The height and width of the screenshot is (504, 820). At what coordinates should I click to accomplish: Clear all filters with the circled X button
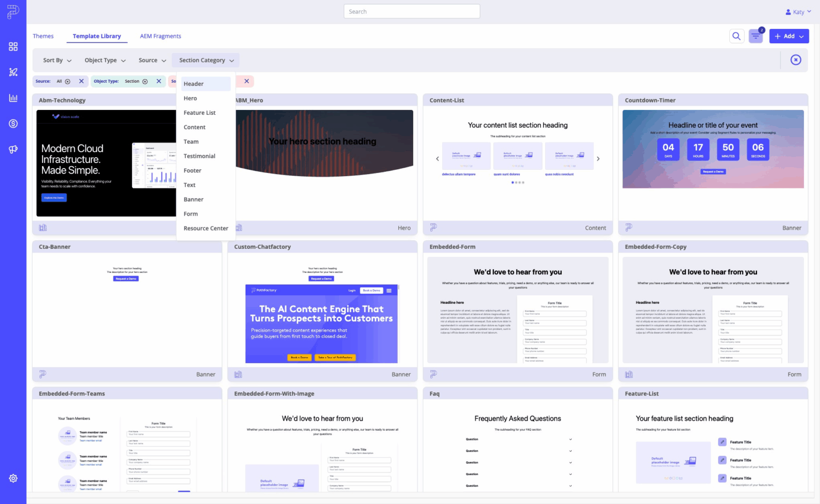click(x=796, y=60)
